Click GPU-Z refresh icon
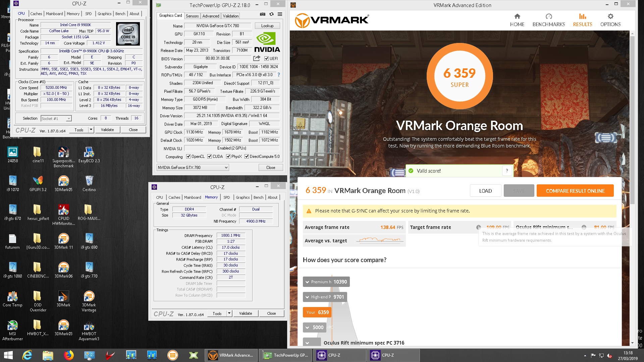Viewport: 644px width, 362px height. (x=271, y=14)
